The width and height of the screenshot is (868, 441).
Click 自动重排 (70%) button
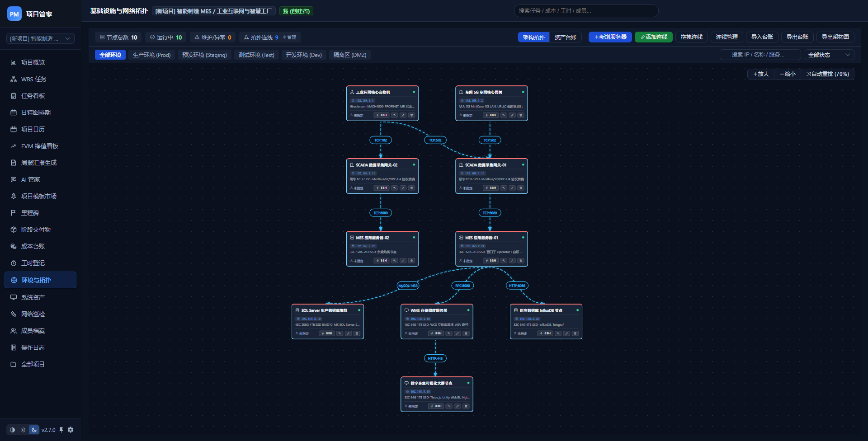click(827, 74)
